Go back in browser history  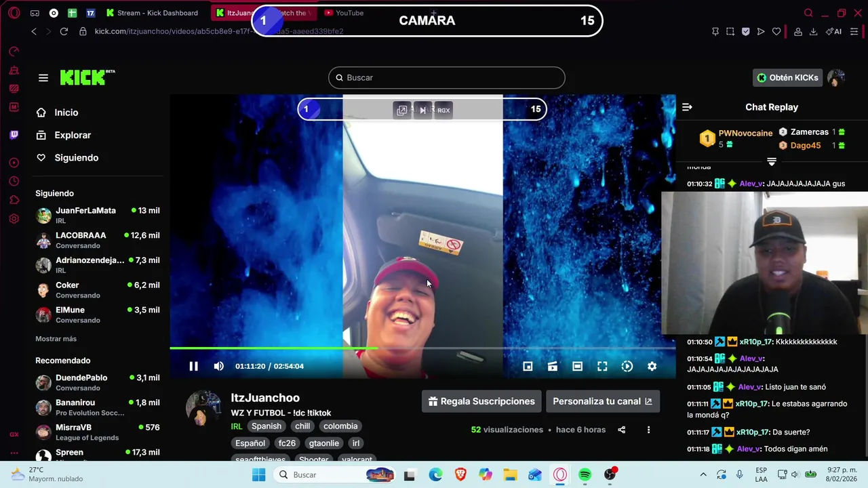click(x=34, y=31)
